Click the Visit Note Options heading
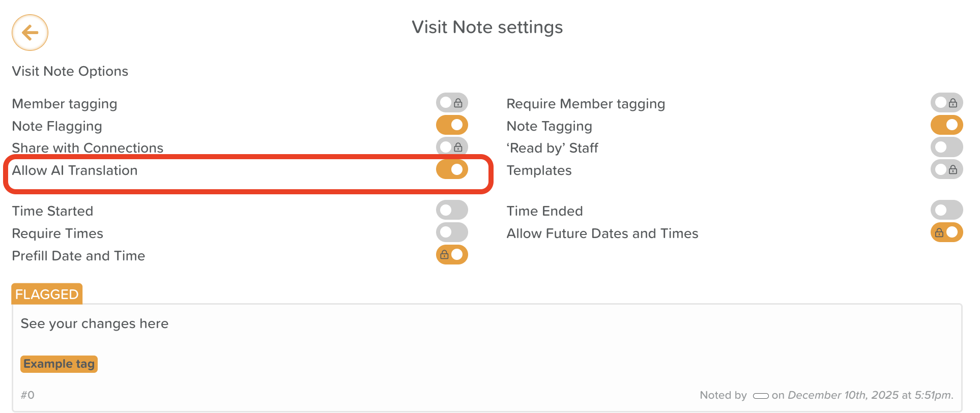Viewport: 980px width, 413px height. point(70,71)
